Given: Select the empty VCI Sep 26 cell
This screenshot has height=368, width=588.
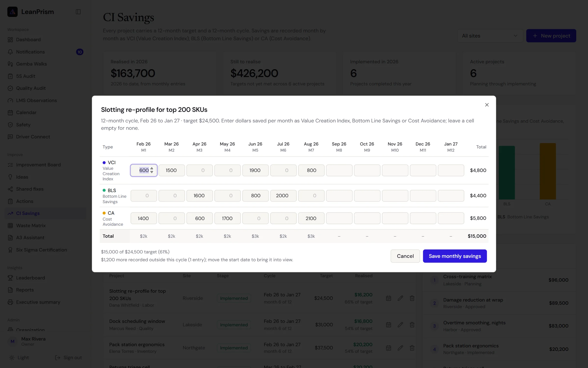Looking at the screenshot, I should (x=339, y=170).
